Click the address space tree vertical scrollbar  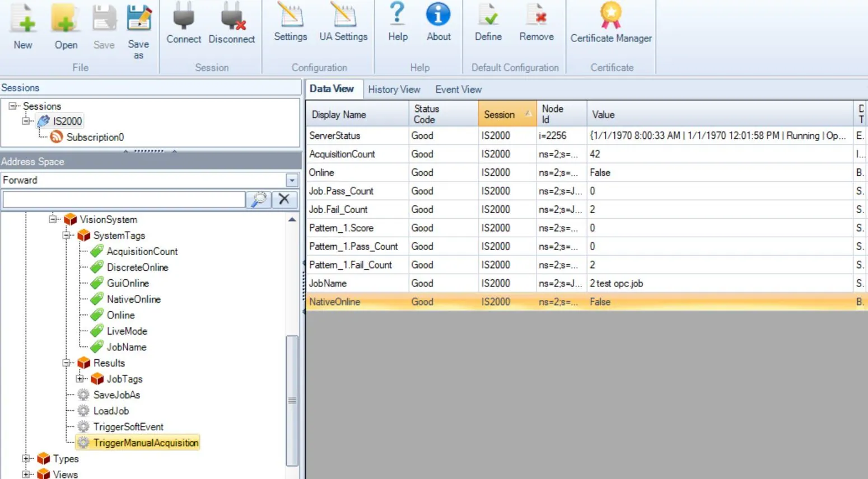tap(292, 400)
